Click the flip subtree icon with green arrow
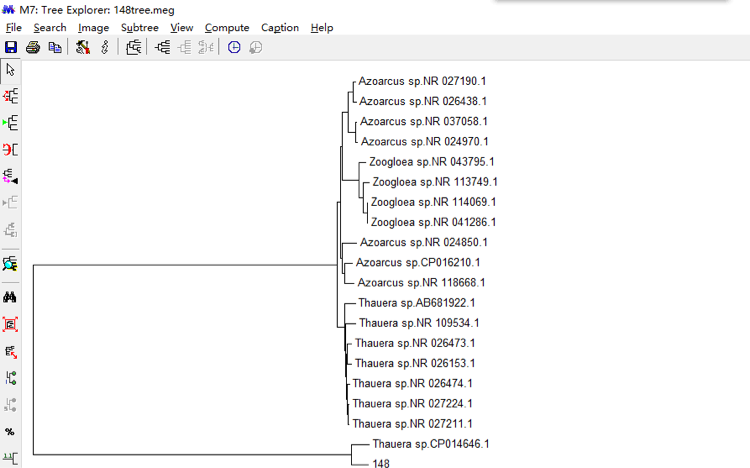This screenshot has width=750, height=468. point(10,123)
